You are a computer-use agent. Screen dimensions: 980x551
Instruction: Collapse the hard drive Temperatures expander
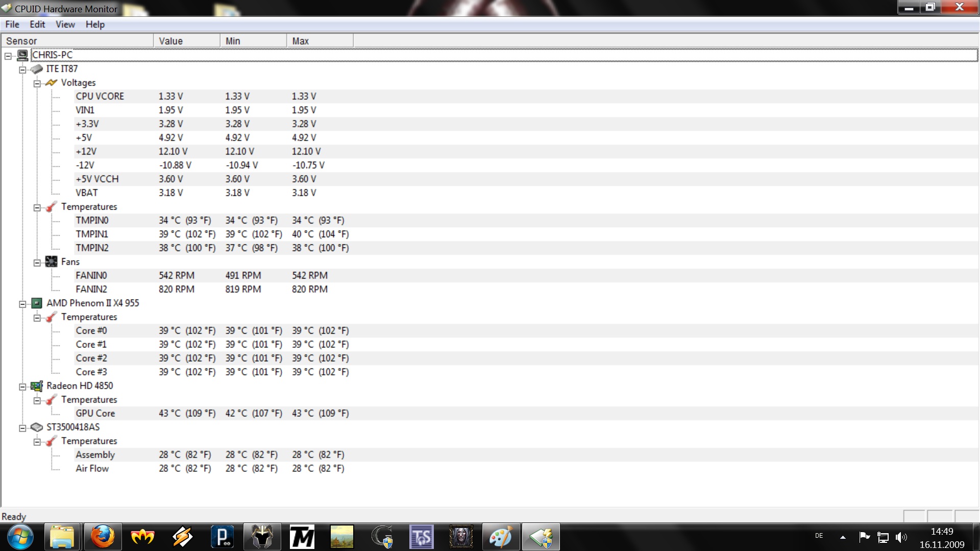[x=37, y=441]
